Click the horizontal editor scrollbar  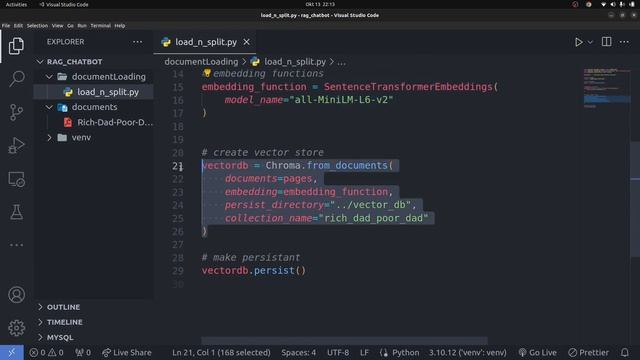point(344,340)
